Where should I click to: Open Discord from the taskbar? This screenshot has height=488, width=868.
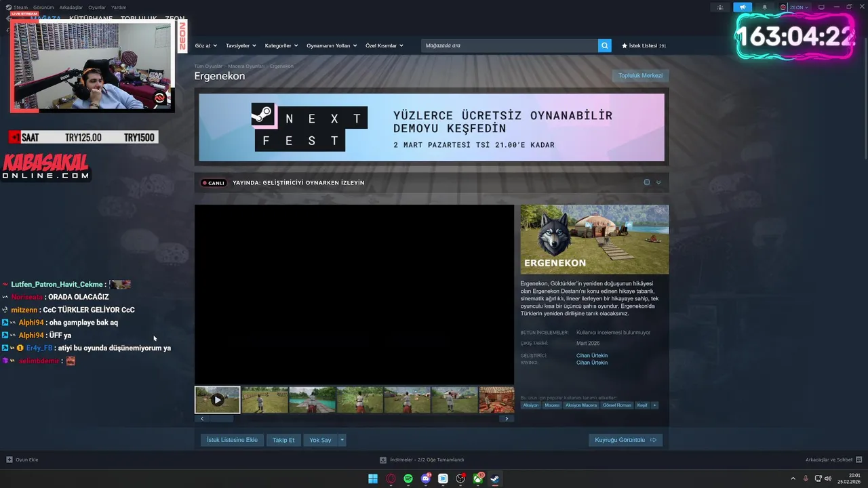coord(426,479)
